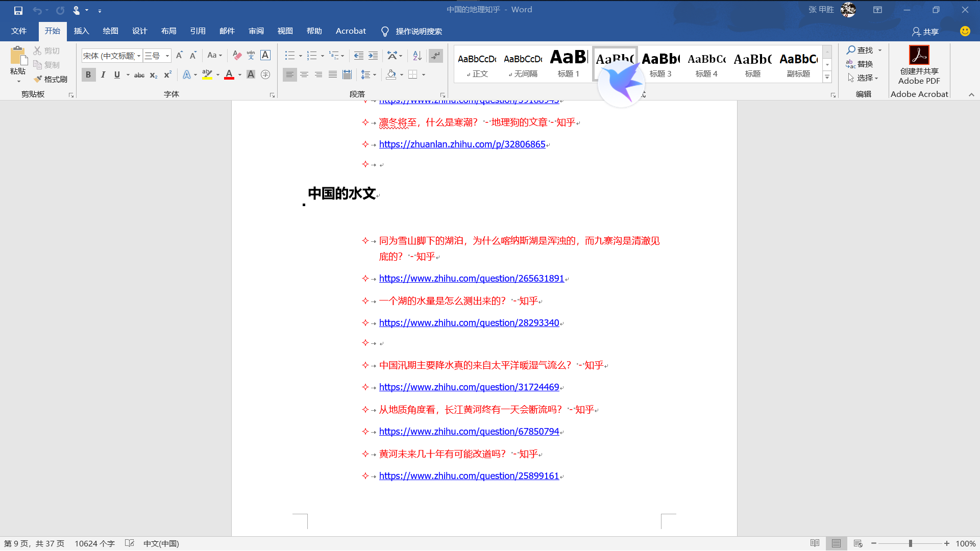Toggle Character shading

pyautogui.click(x=251, y=75)
